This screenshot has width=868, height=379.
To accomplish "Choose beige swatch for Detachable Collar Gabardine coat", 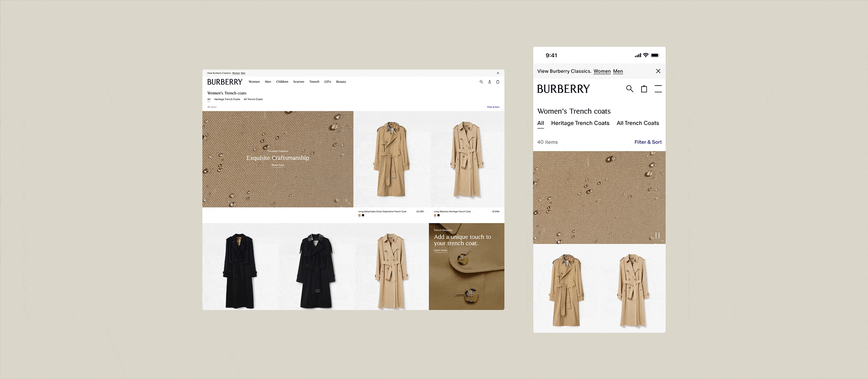I will tap(359, 215).
